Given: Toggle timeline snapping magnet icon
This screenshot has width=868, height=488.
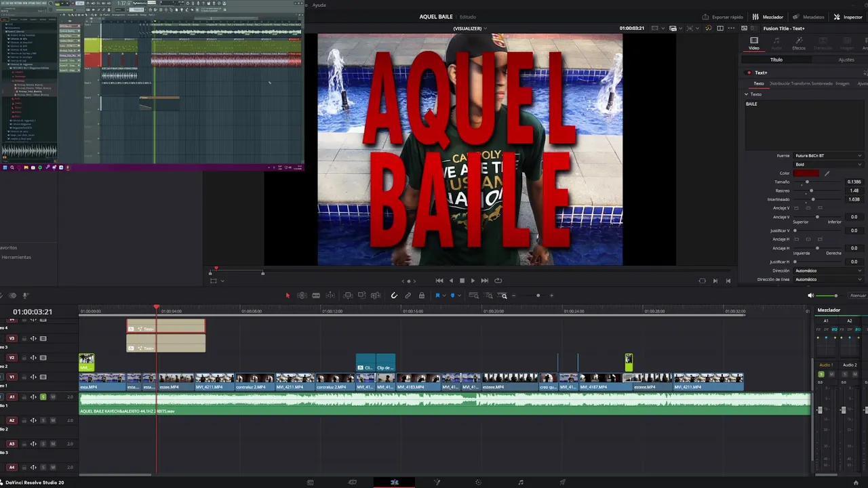Looking at the screenshot, I should [394, 296].
